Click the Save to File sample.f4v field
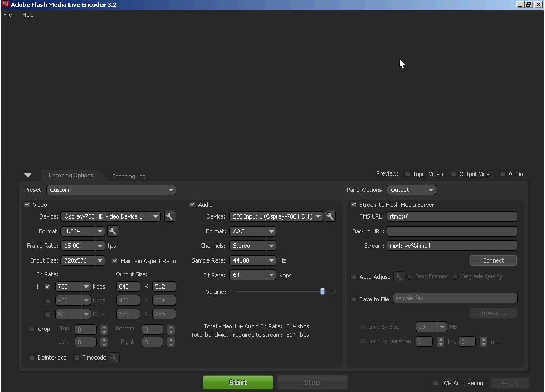 [x=455, y=298]
